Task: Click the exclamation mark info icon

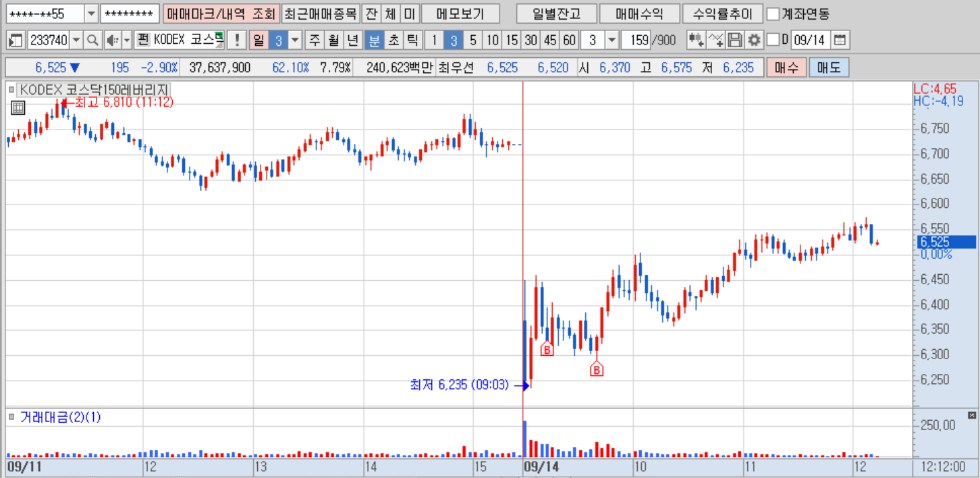Action: pos(236,41)
